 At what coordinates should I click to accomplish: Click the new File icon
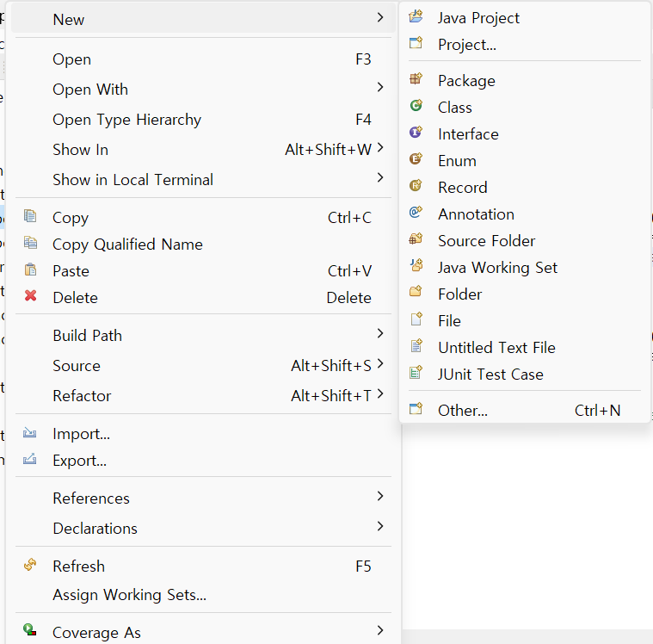(x=416, y=319)
